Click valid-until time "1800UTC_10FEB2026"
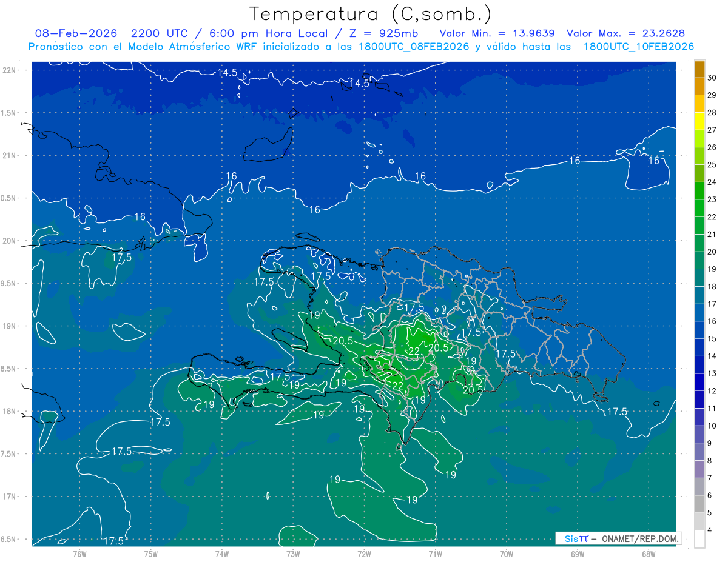This screenshot has height=562, width=728. point(639,47)
